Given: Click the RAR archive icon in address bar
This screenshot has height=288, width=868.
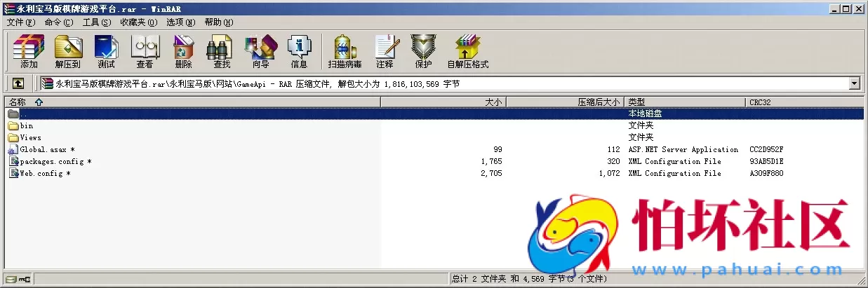Looking at the screenshot, I should pos(47,83).
